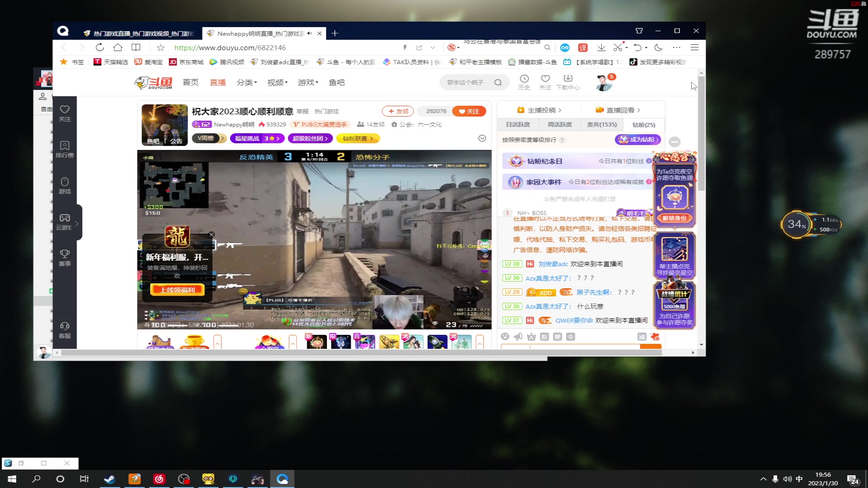The height and width of the screenshot is (488, 868).
Task: Open the 分类 dropdown in the navigation
Action: pos(247,82)
